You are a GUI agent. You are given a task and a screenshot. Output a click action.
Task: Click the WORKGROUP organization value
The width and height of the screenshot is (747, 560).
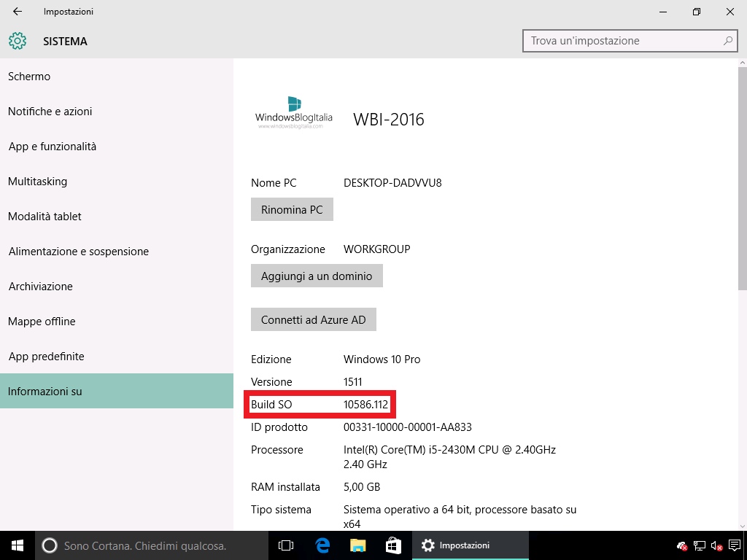tap(377, 249)
